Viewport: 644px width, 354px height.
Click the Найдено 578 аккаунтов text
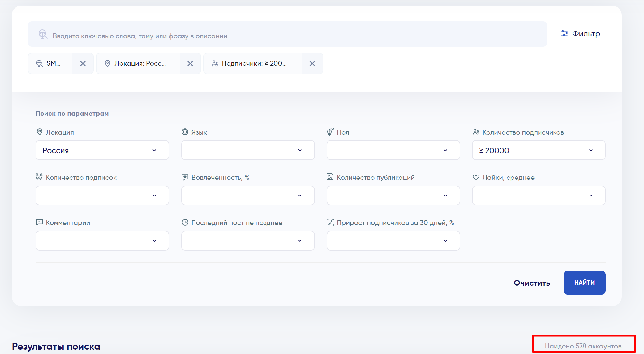583,346
